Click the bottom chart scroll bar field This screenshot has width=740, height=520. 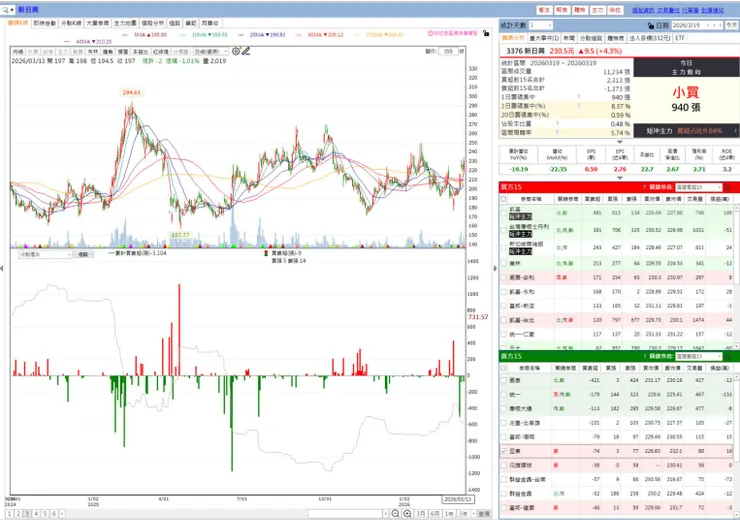click(x=345, y=513)
